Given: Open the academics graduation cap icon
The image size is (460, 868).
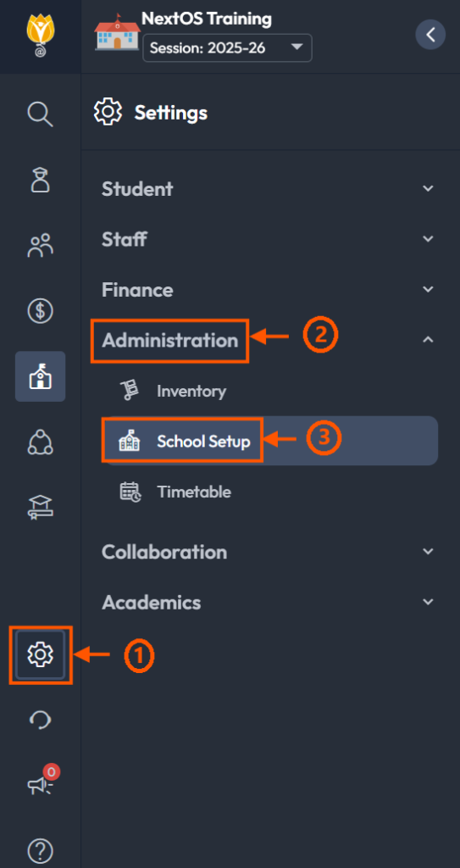Looking at the screenshot, I should [40, 507].
